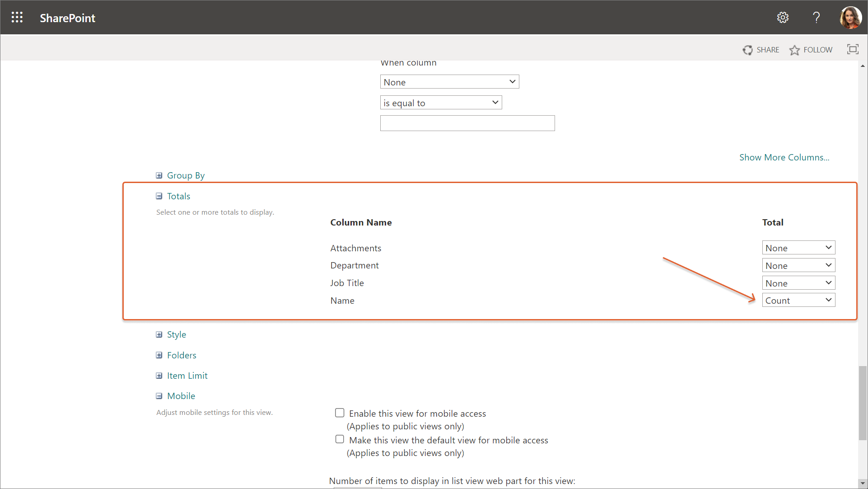Screen dimensions: 868x489
Task: Open the Name column total dropdown
Action: click(x=798, y=301)
